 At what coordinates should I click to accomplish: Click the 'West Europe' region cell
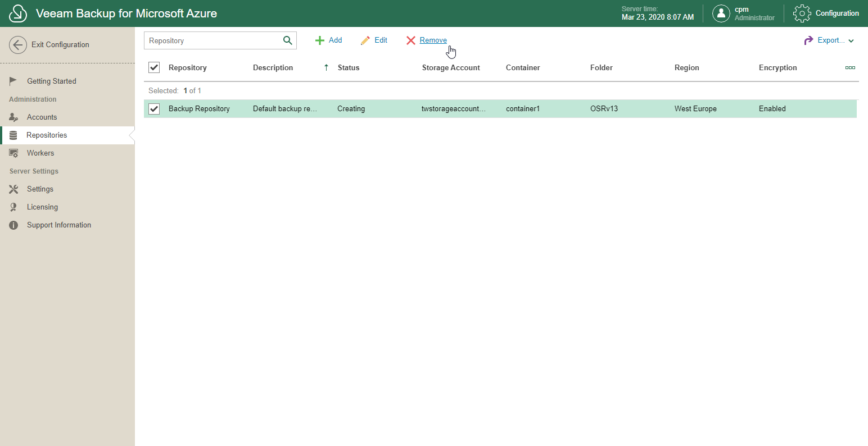[x=695, y=108]
